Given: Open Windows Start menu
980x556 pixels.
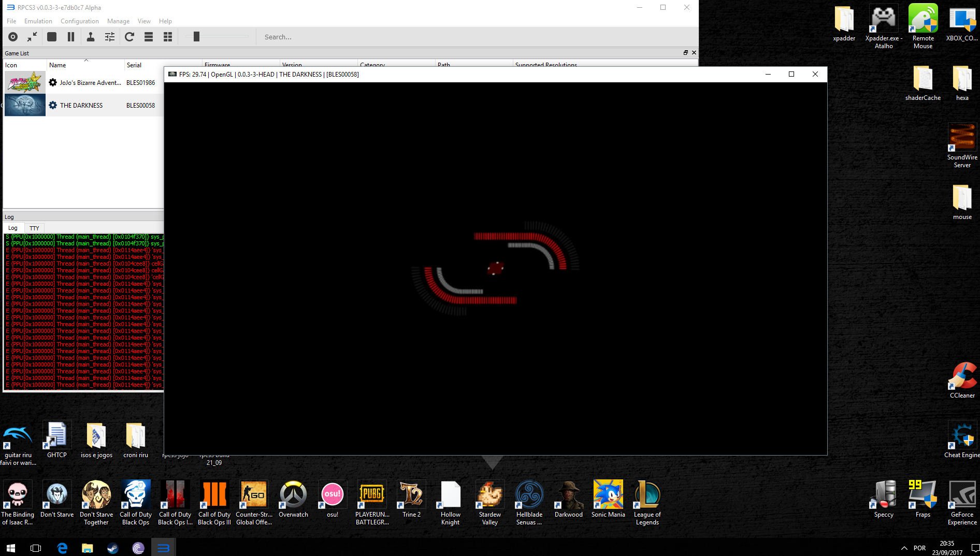Looking at the screenshot, I should coord(11,548).
